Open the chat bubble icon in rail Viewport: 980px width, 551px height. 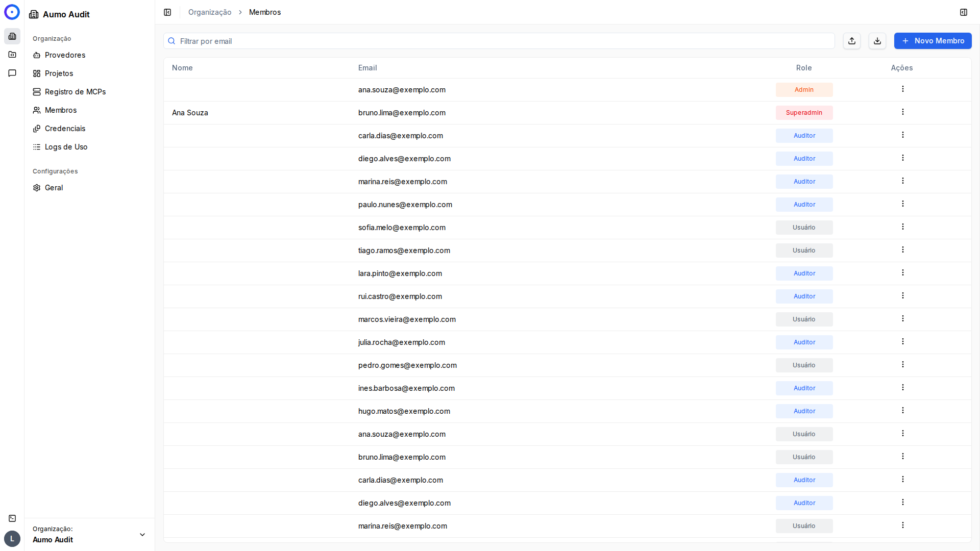(x=12, y=73)
